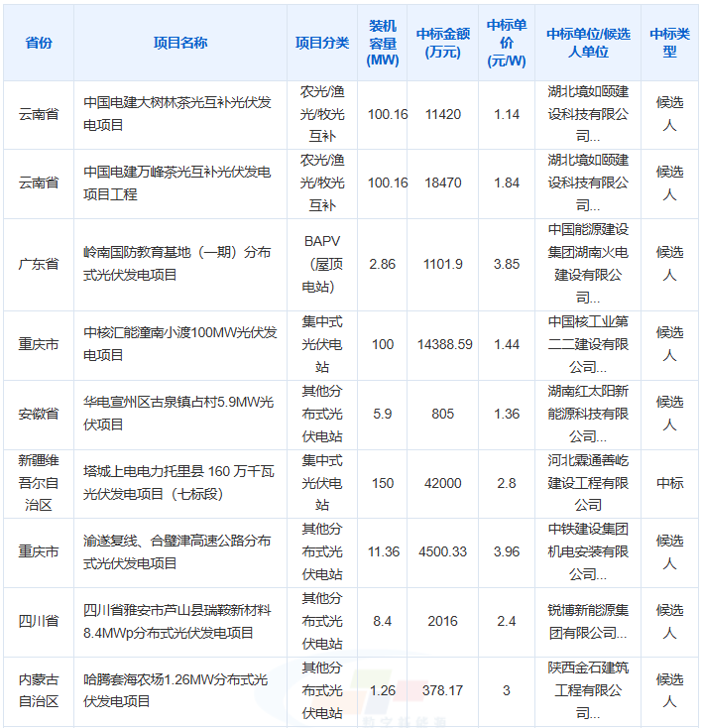Click bidder 中铁建设集团机电安装有限公司
The width and height of the screenshot is (702, 728).
[x=588, y=552]
